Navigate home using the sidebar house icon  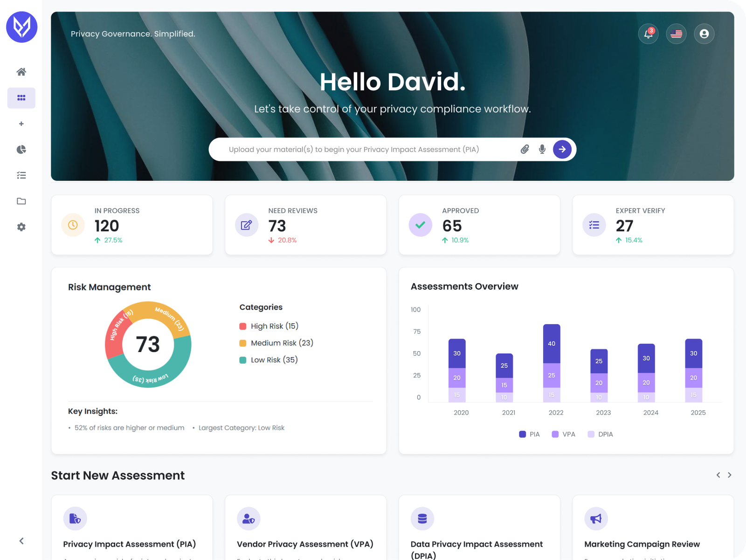[21, 71]
